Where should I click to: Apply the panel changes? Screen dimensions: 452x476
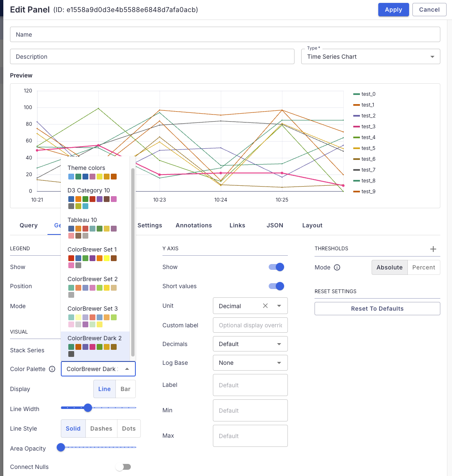(393, 10)
